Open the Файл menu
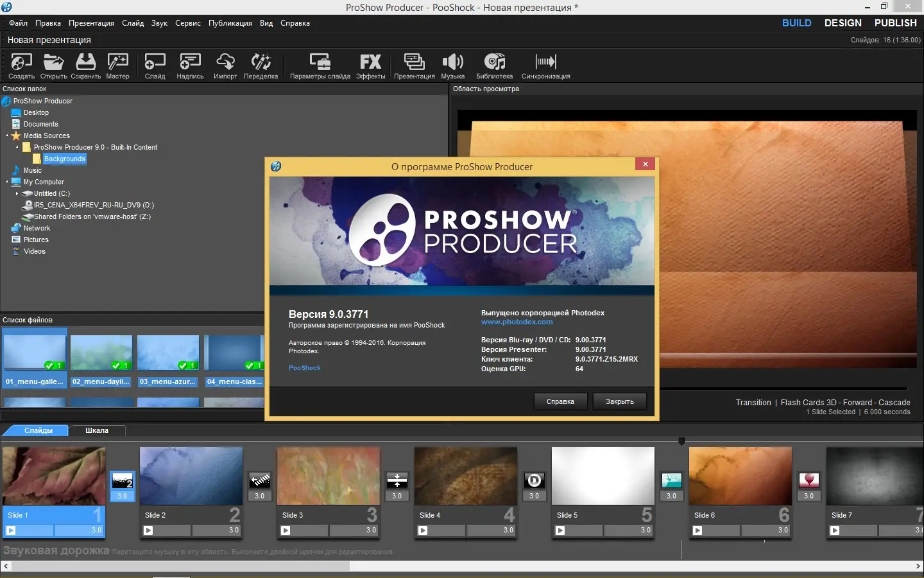924x578 pixels. pos(18,23)
